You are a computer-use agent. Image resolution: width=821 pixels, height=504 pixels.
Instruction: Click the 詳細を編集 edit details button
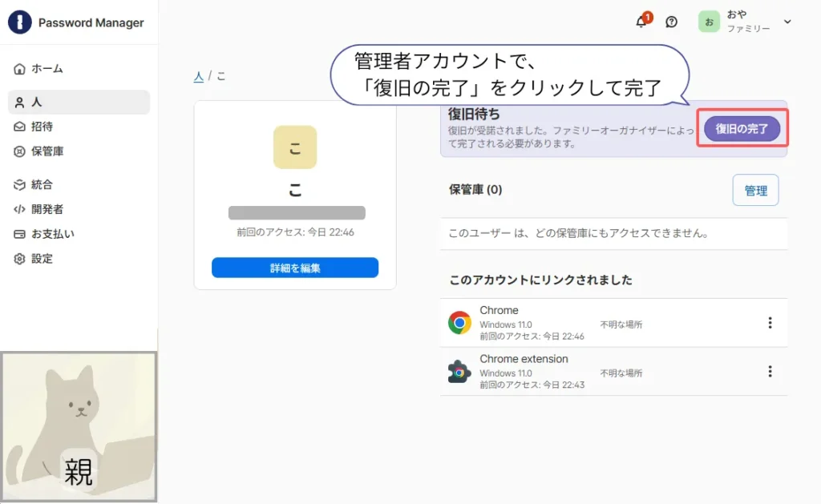[295, 268]
